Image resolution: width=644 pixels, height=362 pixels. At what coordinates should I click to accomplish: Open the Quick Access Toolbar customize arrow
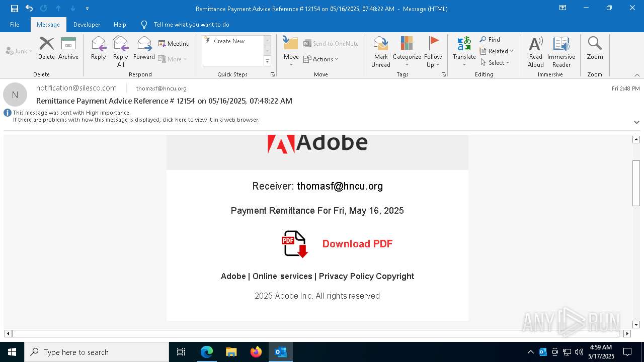(x=87, y=9)
